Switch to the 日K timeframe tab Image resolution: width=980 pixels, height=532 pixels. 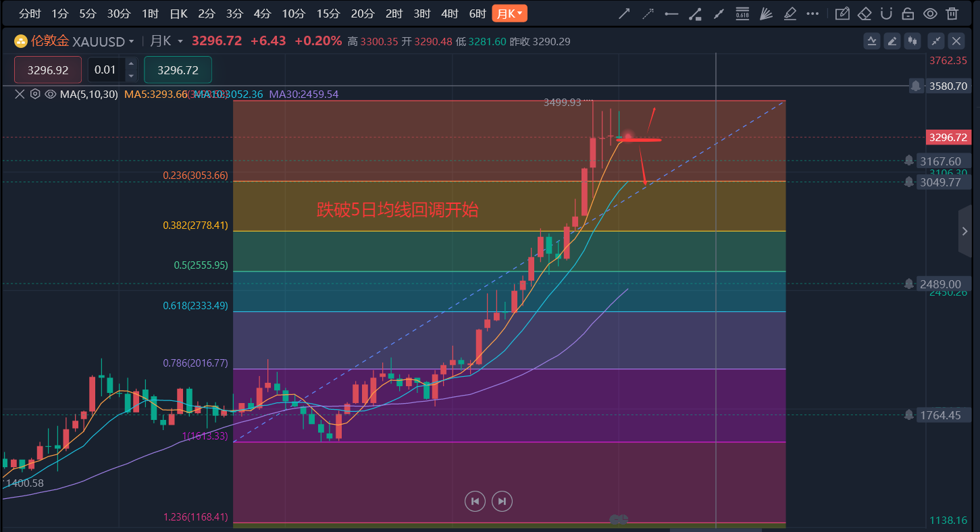(178, 14)
